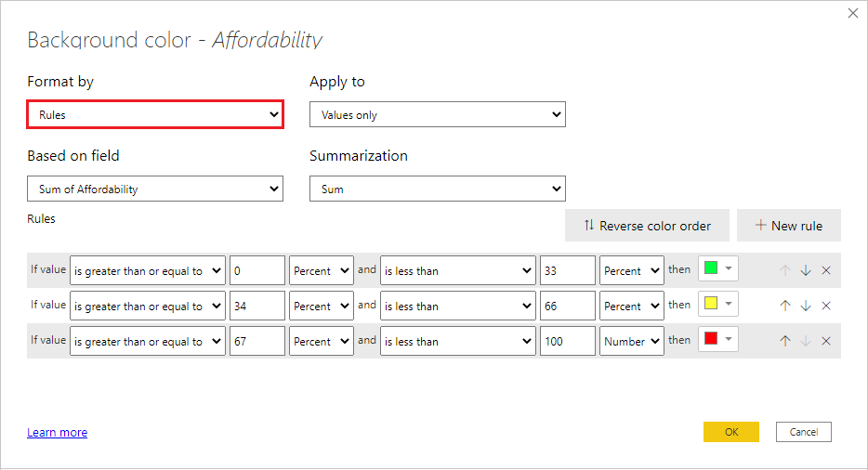The width and height of the screenshot is (868, 470).
Task: Delete the red 67–100 rule
Action: coord(826,341)
